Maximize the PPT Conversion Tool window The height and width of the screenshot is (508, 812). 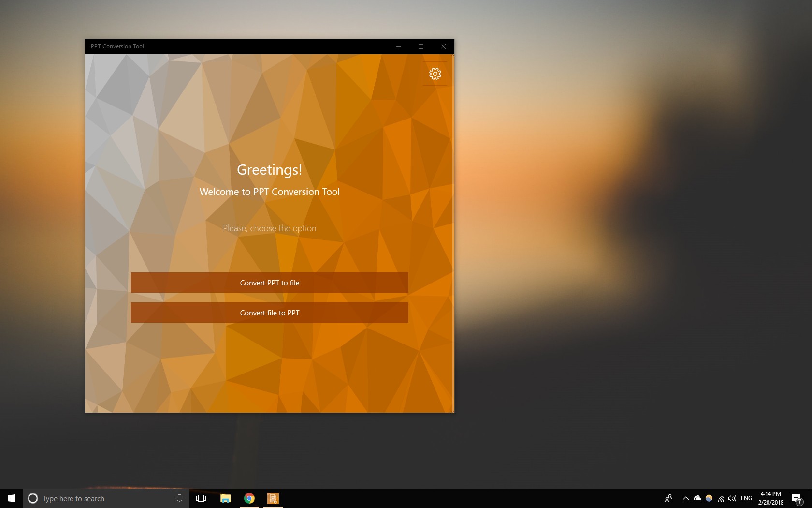coord(421,46)
